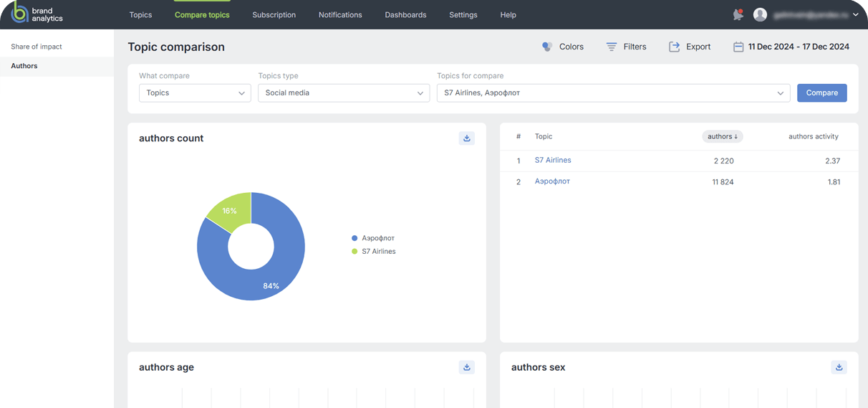Click the Topic column header
The width and height of the screenshot is (868, 408).
pyautogui.click(x=544, y=136)
